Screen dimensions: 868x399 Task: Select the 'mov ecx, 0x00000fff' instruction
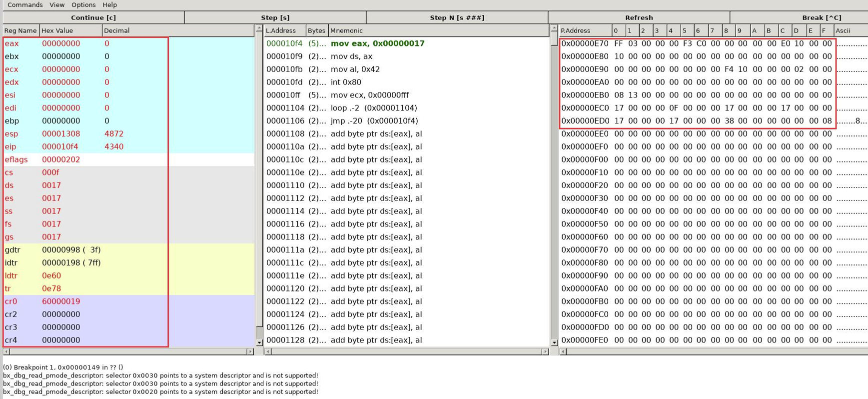coord(406,95)
